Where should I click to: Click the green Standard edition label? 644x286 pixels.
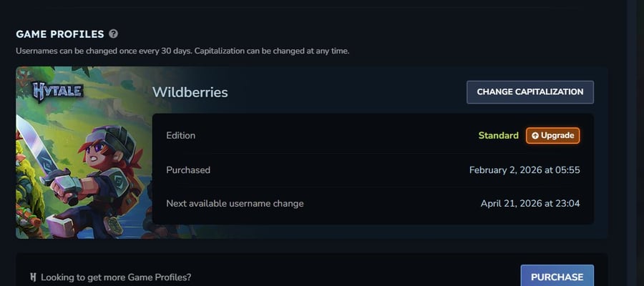tap(498, 136)
